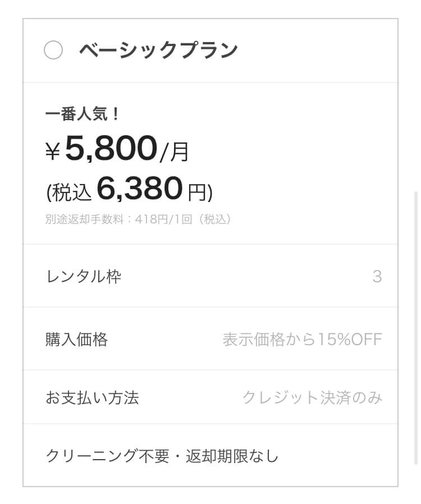The image size is (421, 504).
Task: Click the 6,380 tax-included amount
Action: 139,189
